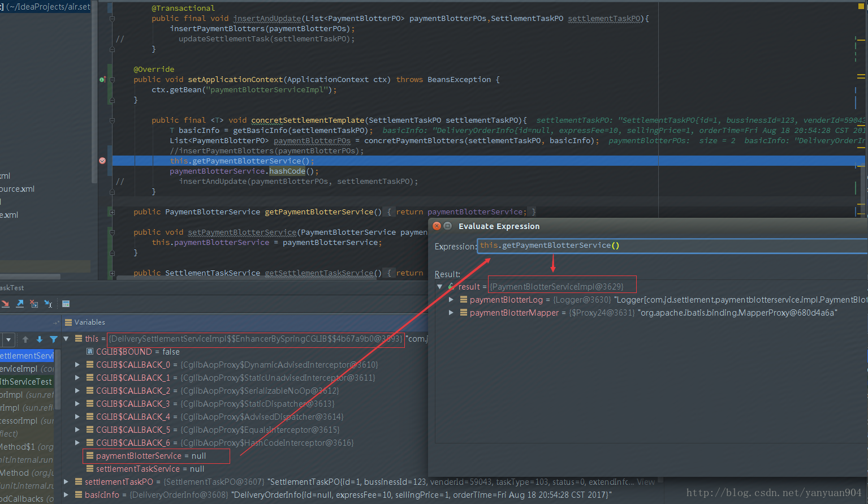Collapse insertAndUpdate method via fold marker
868x504 pixels.
coord(112,19)
